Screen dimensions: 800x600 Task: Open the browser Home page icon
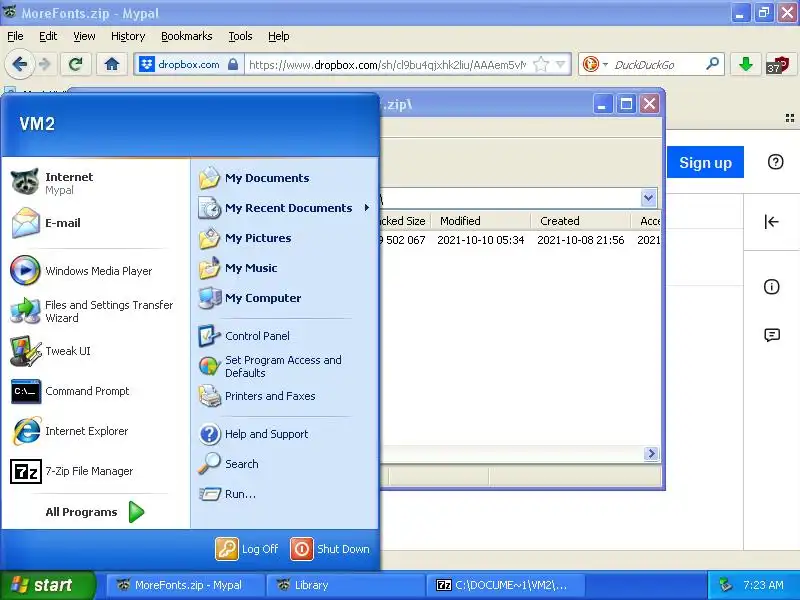[x=112, y=64]
